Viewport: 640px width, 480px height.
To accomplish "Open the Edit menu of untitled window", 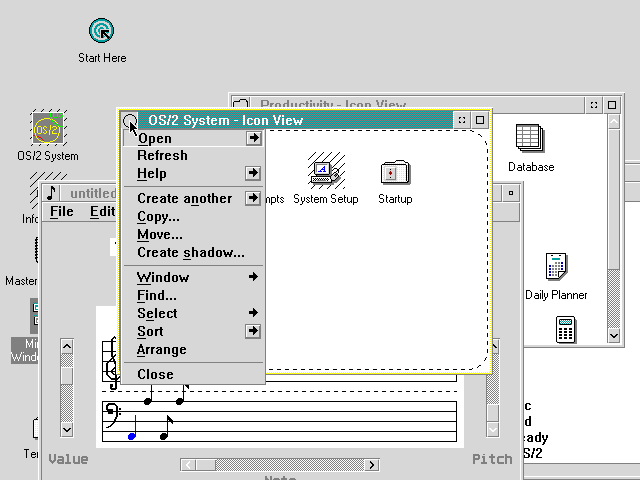I will coord(102,211).
